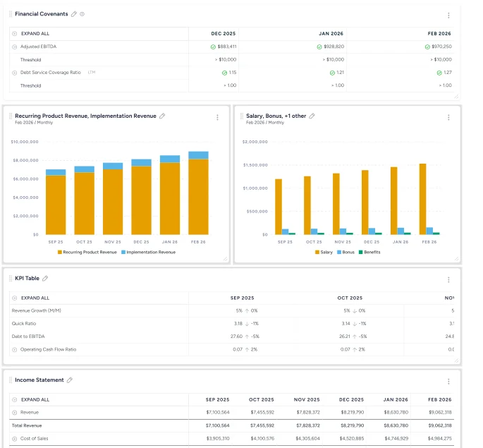Open the Income Statement three-dot menu
483x448 pixels.
coord(448,382)
